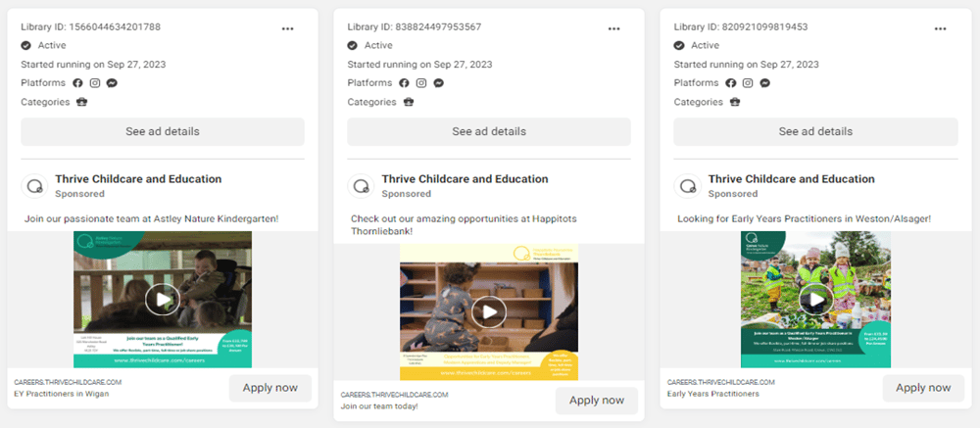This screenshot has height=428, width=980.
Task: Open Thrive Childcare and Education page name on Astley ad
Action: [x=138, y=178]
